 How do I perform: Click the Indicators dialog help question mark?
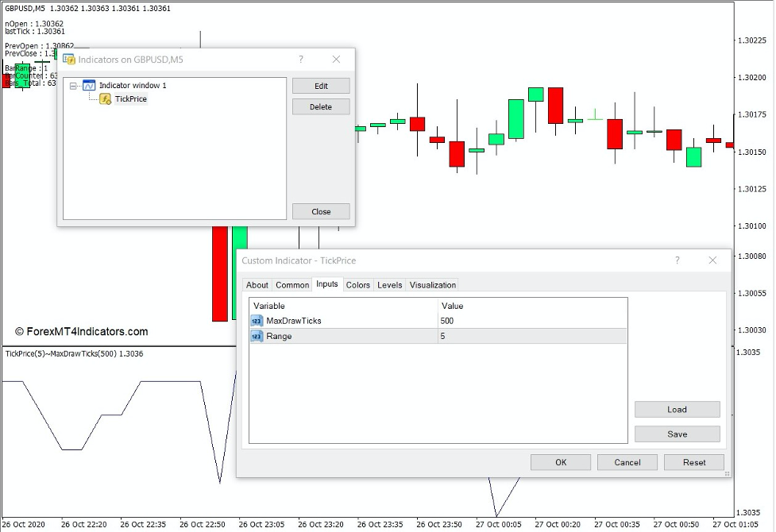300,59
